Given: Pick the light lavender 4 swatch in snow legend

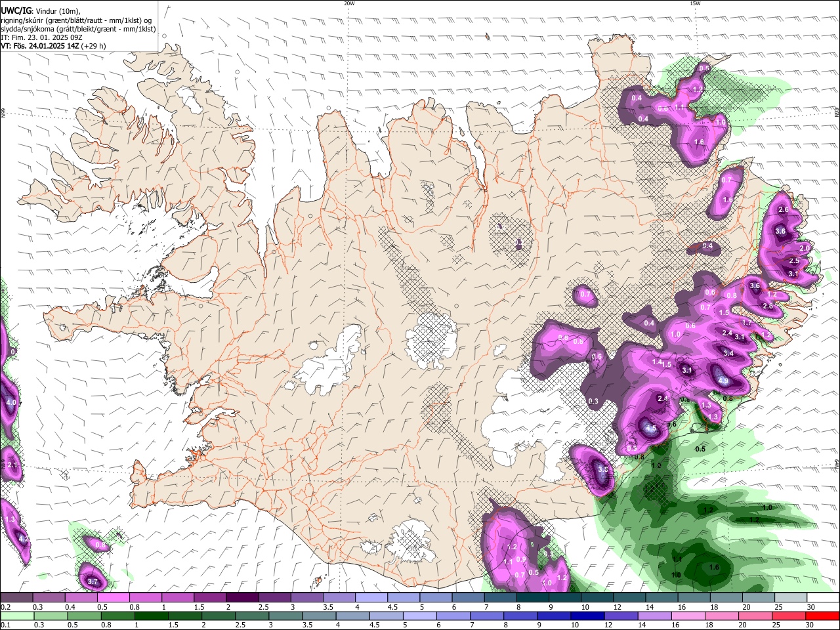Looking at the screenshot, I should pyautogui.click(x=370, y=598).
